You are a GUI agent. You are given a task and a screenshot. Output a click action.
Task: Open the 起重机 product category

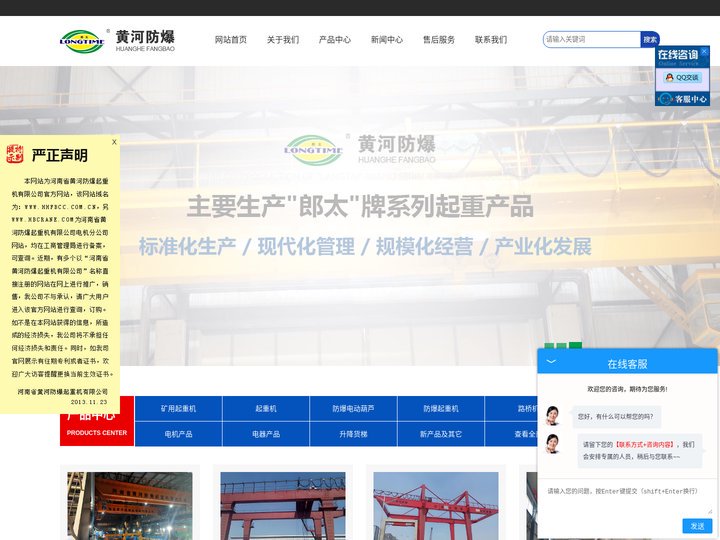266,409
